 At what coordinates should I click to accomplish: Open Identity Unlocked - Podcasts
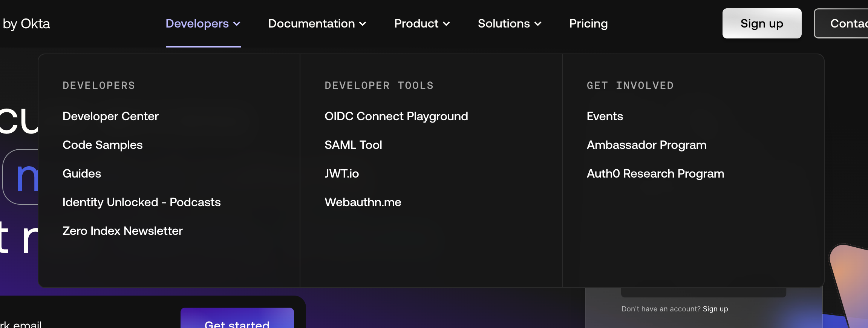141,202
